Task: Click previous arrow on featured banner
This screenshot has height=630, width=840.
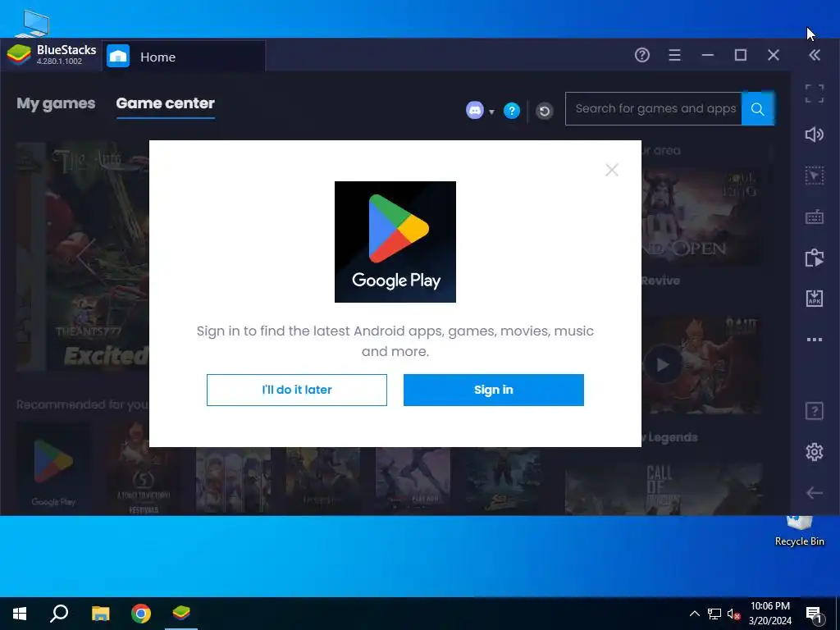Action: click(85, 256)
